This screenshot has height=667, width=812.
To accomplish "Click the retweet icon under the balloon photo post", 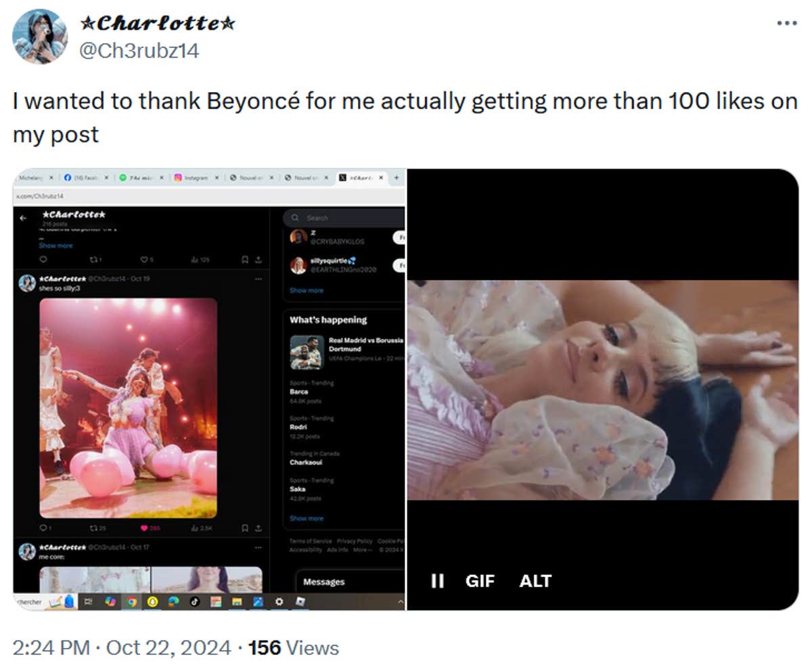I will tap(93, 528).
